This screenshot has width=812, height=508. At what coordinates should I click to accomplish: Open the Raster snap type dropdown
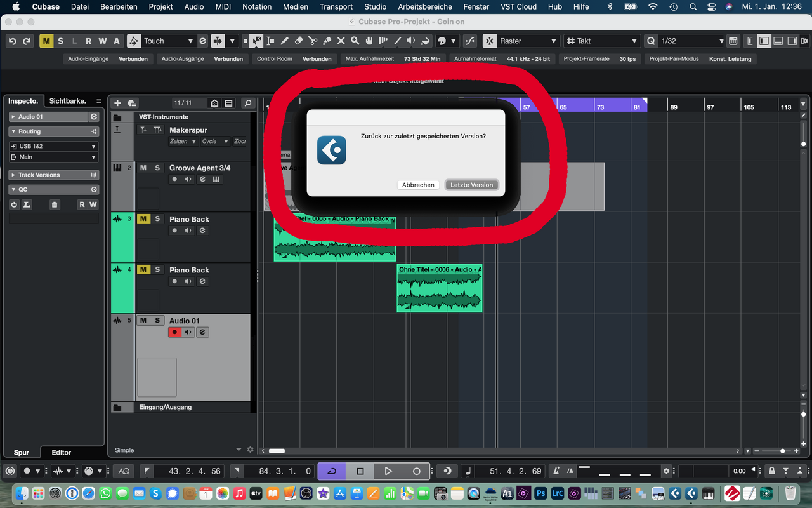coord(528,41)
